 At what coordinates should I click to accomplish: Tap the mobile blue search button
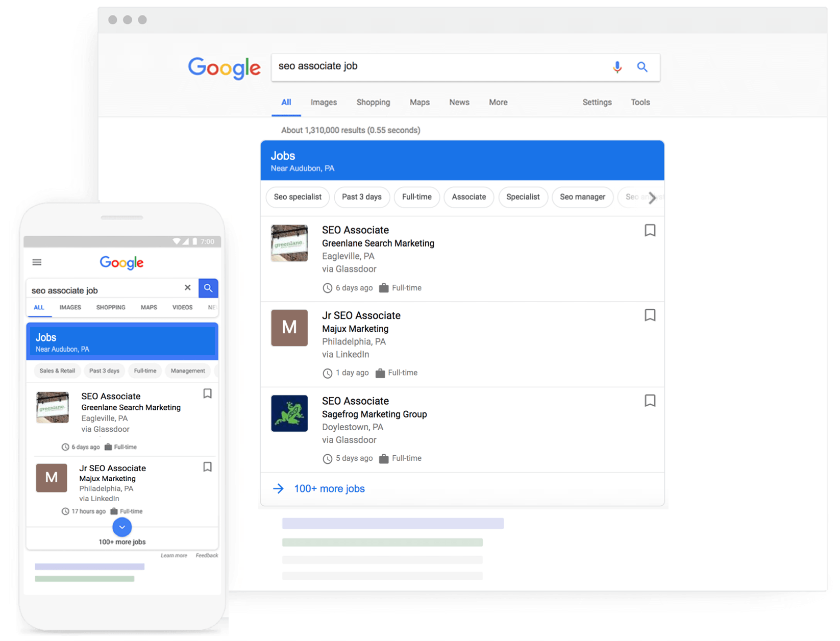coord(208,288)
